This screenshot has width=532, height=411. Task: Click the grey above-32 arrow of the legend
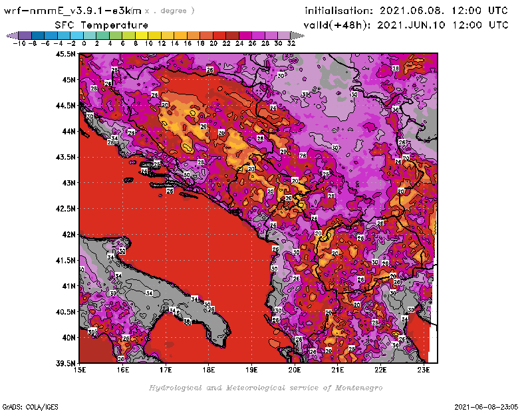(x=297, y=35)
